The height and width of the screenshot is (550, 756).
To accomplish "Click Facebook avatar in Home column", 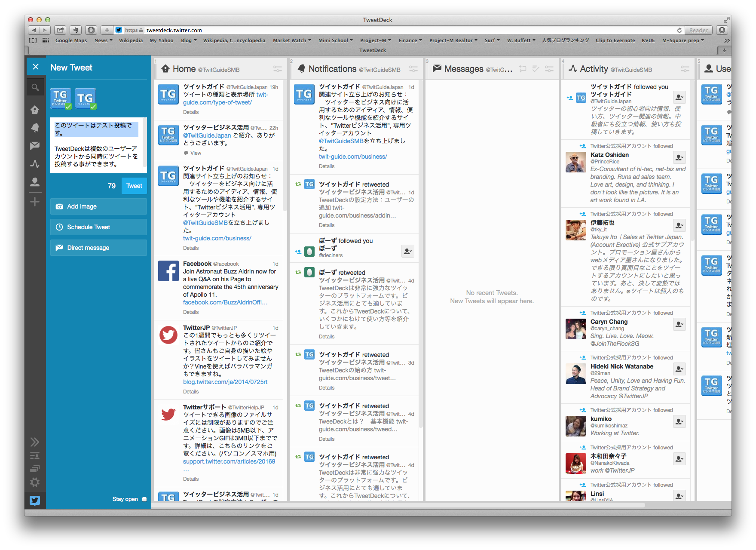I will click(168, 271).
